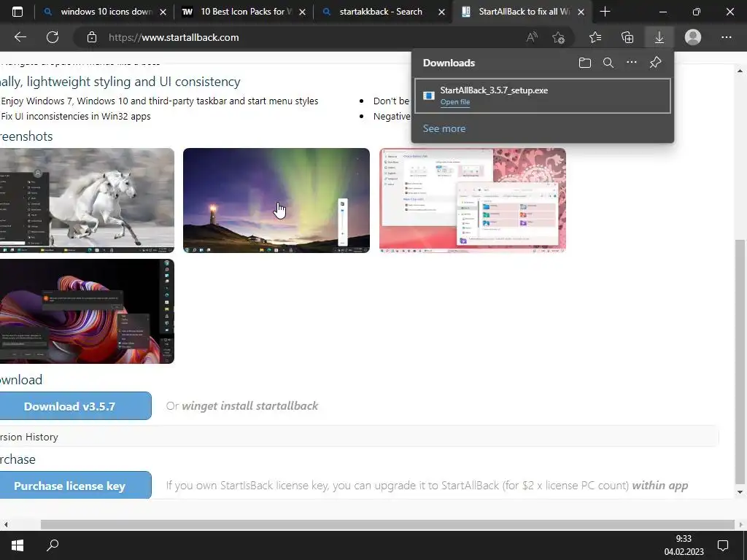Pin the Downloads panel
Screen dimensions: 747x560
coord(656,63)
